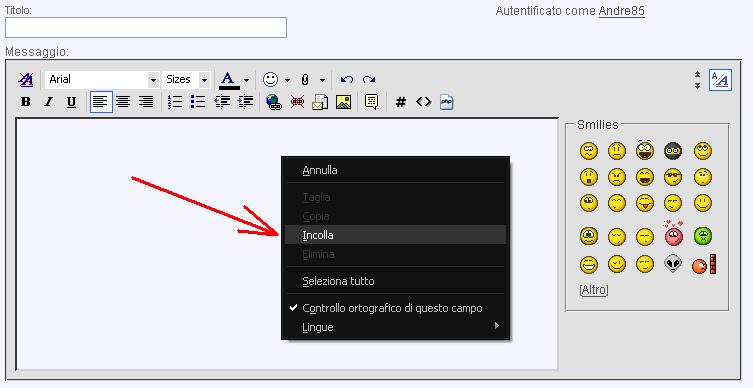Click the Remove Text Formatting icon
This screenshot has height=388, width=753.
click(25, 79)
